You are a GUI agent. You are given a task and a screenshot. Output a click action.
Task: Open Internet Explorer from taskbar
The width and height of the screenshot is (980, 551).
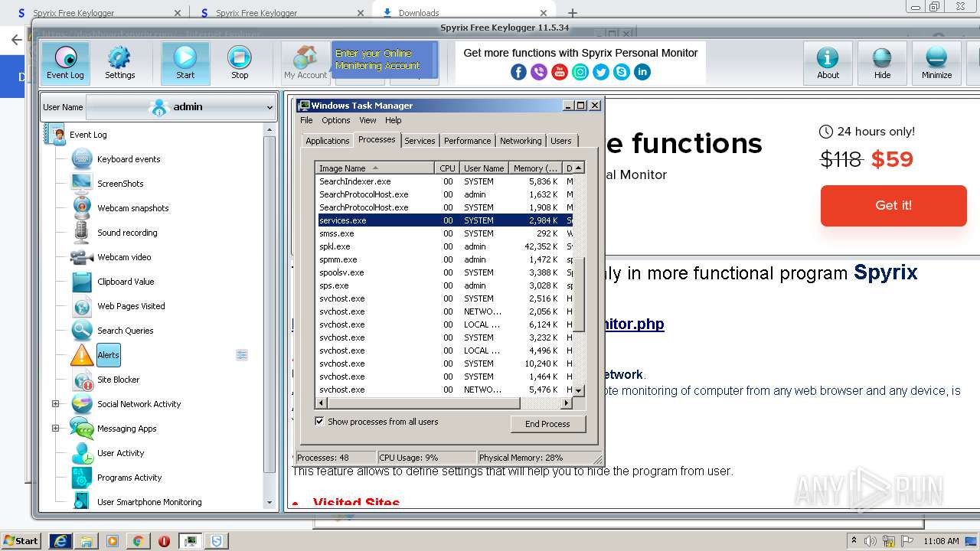(x=60, y=541)
